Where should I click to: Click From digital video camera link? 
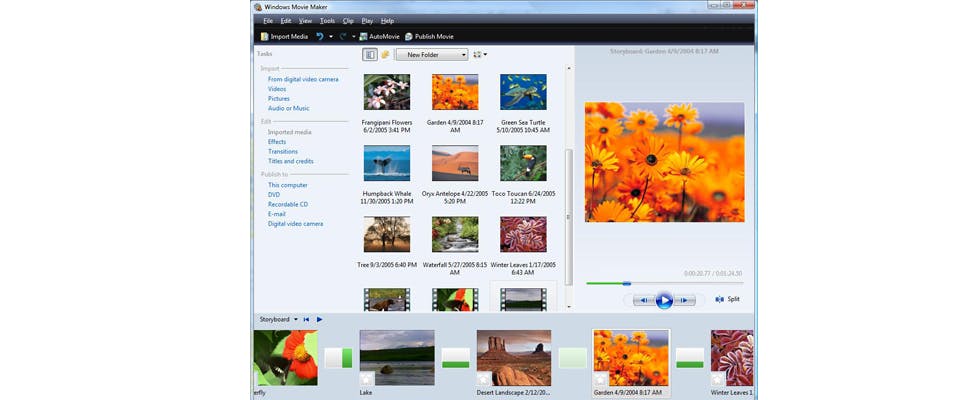click(303, 80)
